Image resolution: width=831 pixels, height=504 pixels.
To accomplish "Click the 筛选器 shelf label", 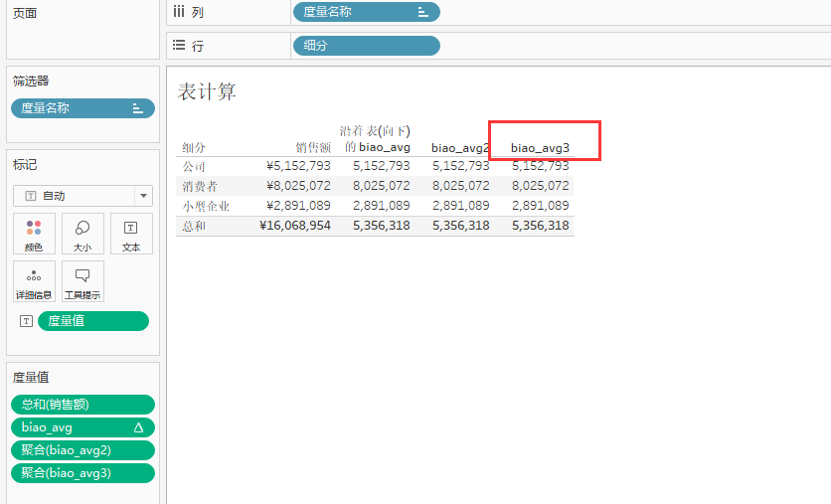I will click(31, 82).
